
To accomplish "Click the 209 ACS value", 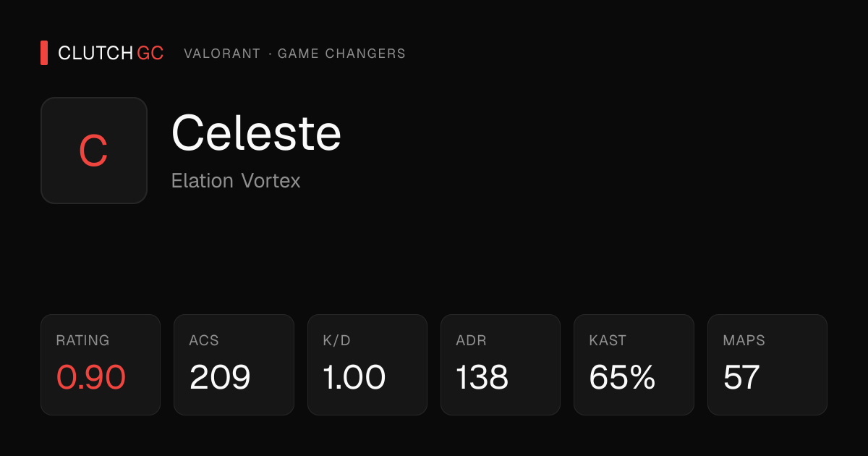I will click(220, 378).
